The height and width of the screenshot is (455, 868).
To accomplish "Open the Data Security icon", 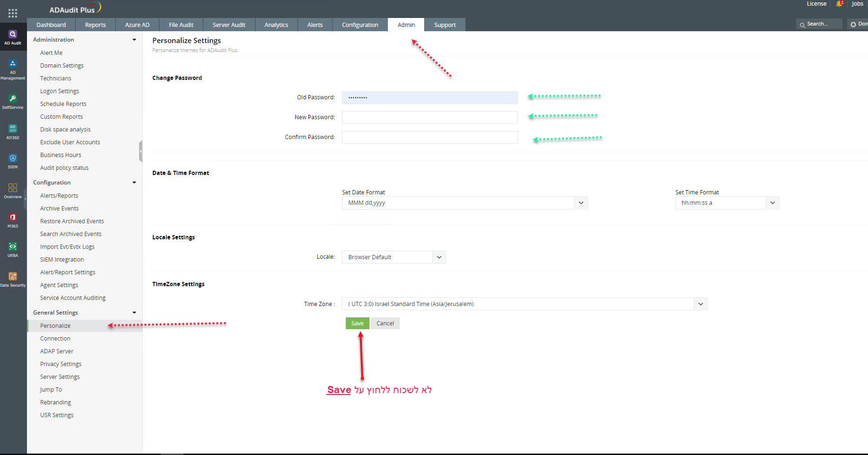I will pos(13,277).
